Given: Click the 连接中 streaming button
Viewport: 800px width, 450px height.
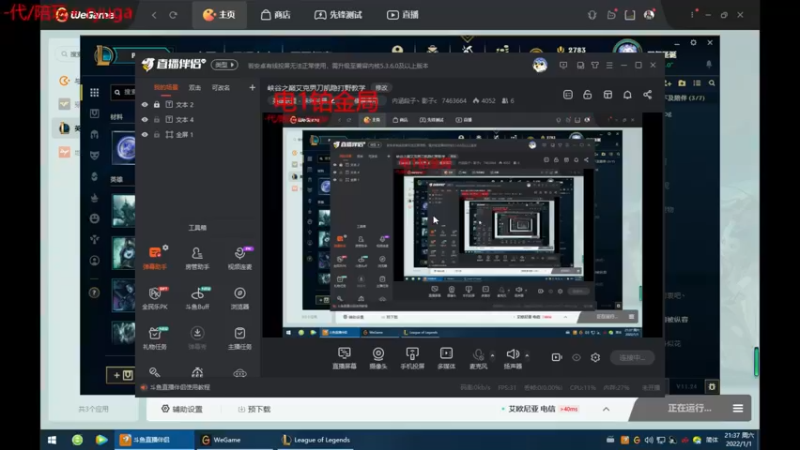Looking at the screenshot, I should 632,358.
